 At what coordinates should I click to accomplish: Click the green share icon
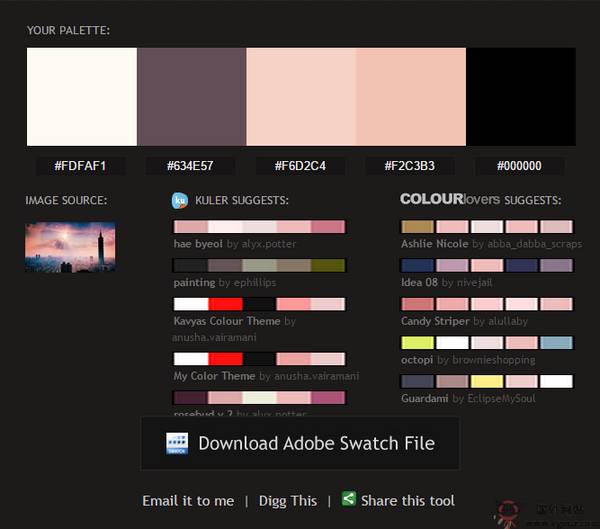pos(349,499)
